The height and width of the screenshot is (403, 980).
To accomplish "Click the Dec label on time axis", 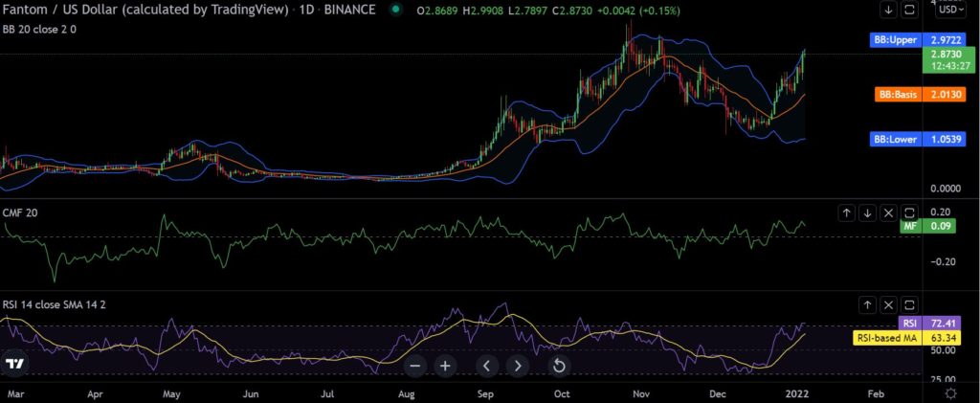I will [x=718, y=394].
